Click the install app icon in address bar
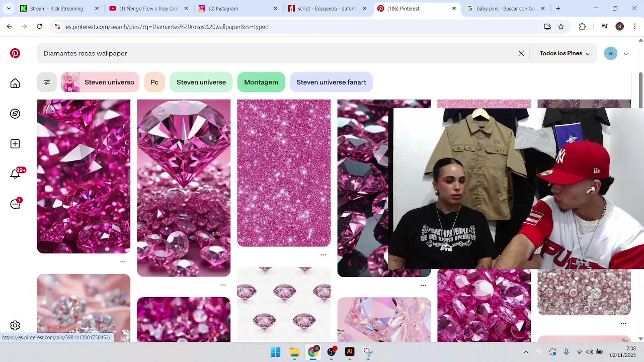 coord(547,27)
